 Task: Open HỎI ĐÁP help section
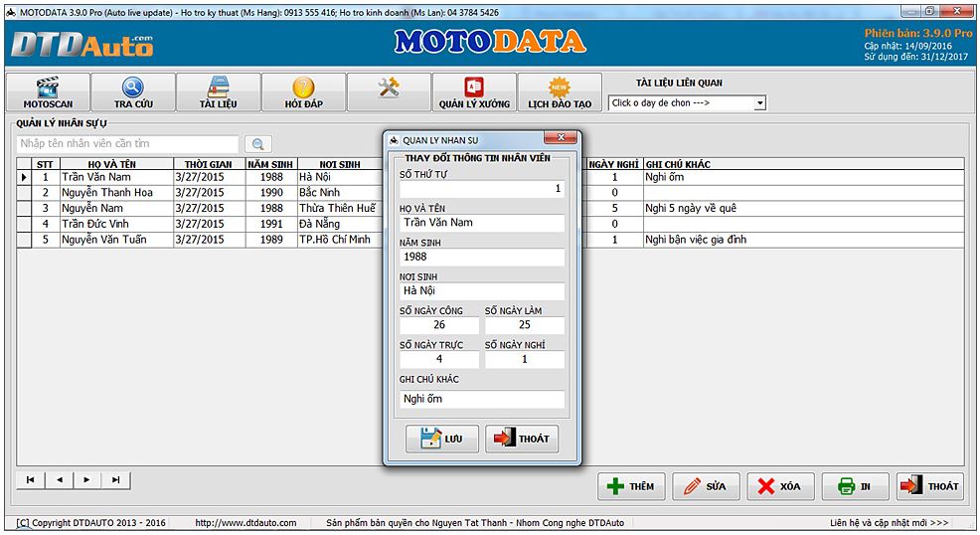click(304, 91)
